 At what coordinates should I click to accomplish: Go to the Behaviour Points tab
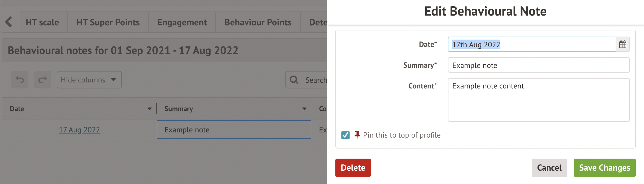pos(258,22)
